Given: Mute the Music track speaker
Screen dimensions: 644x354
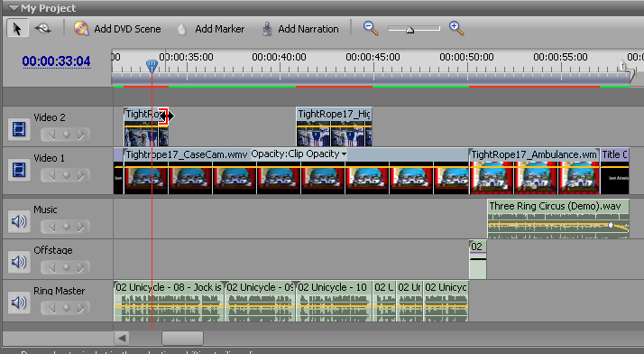Looking at the screenshot, I should click(x=18, y=221).
